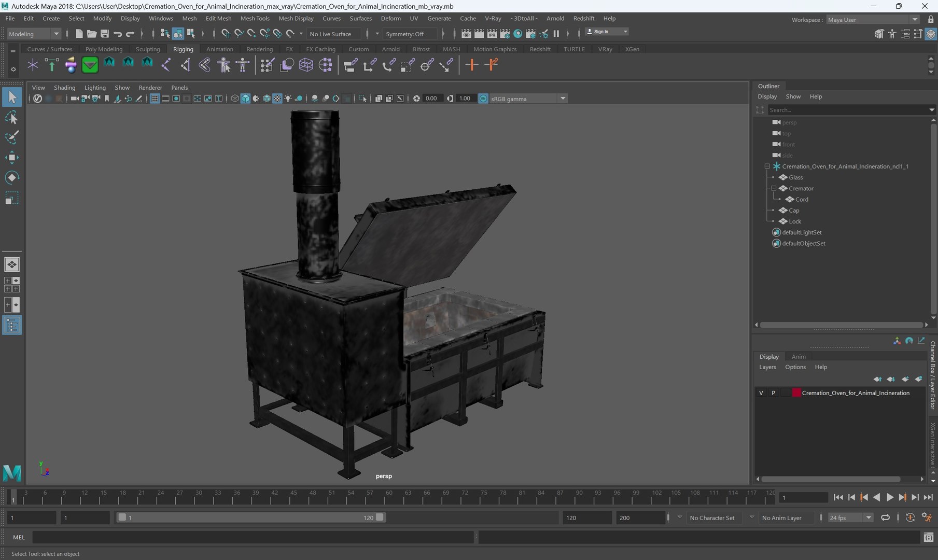Click the New Scene icon
The width and height of the screenshot is (938, 560).
coord(79,34)
